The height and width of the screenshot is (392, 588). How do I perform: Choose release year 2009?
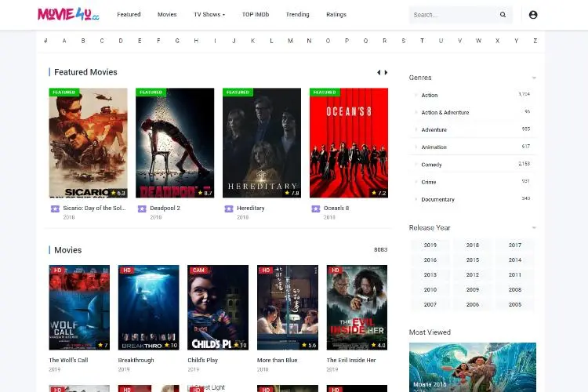pyautogui.click(x=473, y=289)
